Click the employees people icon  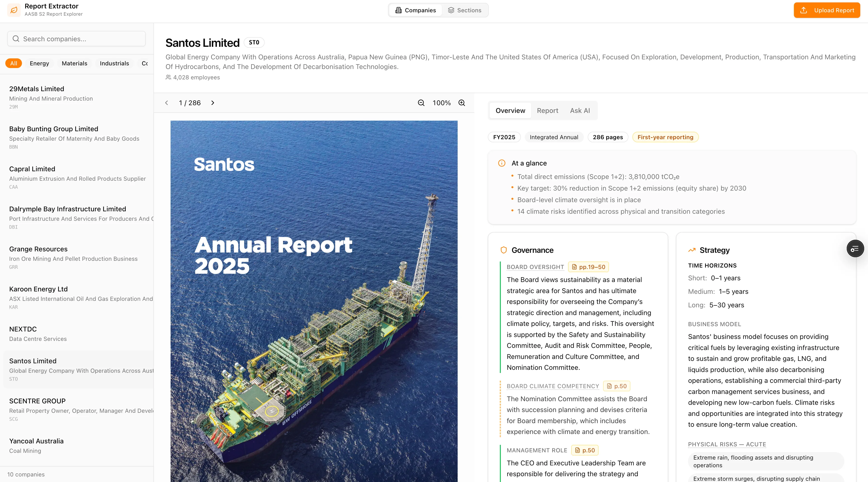pyautogui.click(x=168, y=77)
